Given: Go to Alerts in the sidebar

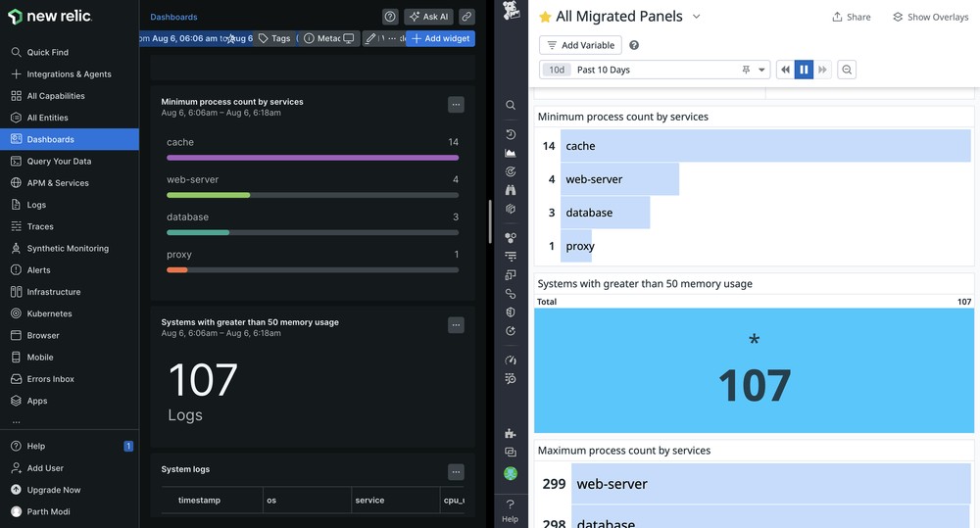Looking at the screenshot, I should (38, 270).
